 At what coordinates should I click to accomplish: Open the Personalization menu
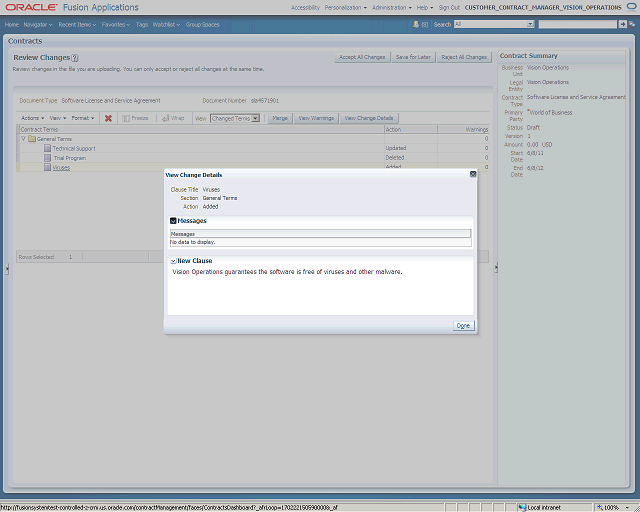345,7
